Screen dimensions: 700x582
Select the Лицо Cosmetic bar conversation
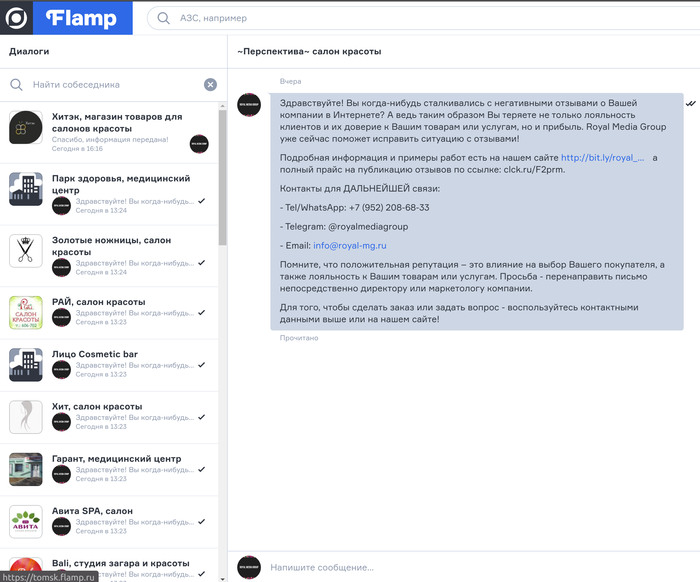tap(109, 365)
